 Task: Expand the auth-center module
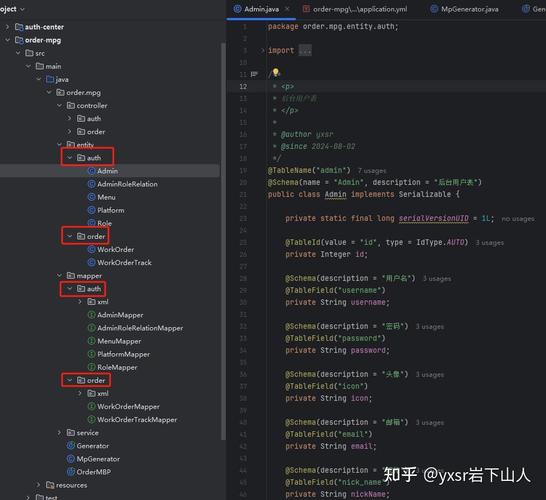7,27
